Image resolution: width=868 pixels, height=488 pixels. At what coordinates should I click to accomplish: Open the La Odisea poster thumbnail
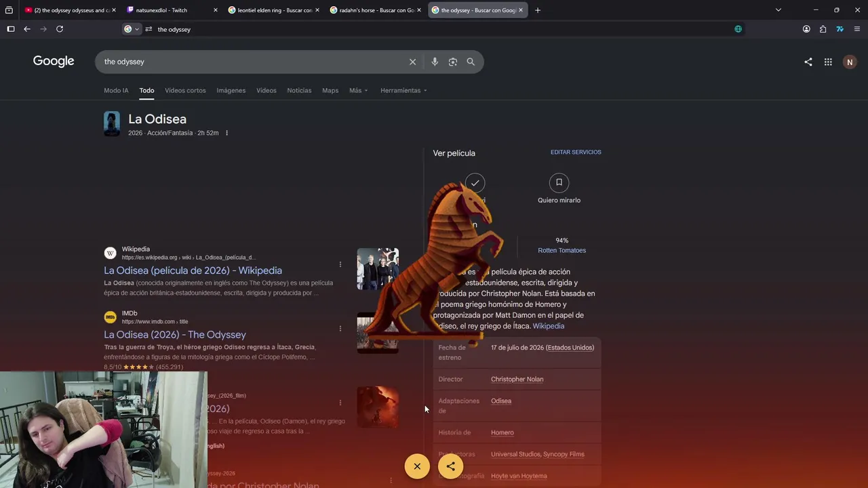pyautogui.click(x=112, y=124)
